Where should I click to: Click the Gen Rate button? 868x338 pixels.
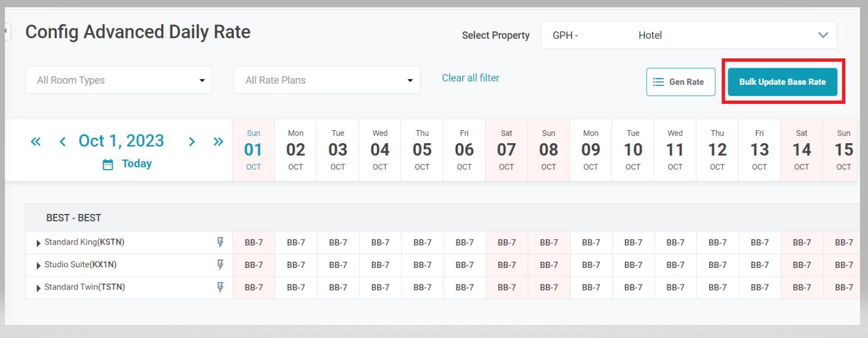(680, 82)
